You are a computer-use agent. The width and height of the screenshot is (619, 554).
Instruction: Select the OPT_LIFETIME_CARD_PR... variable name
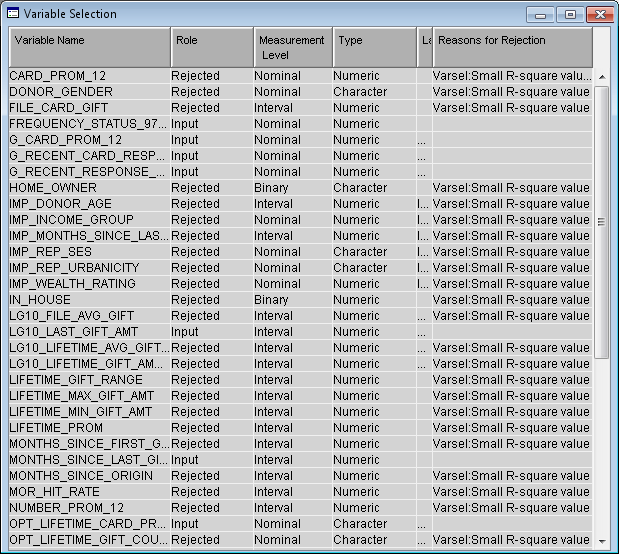pyautogui.click(x=88, y=524)
